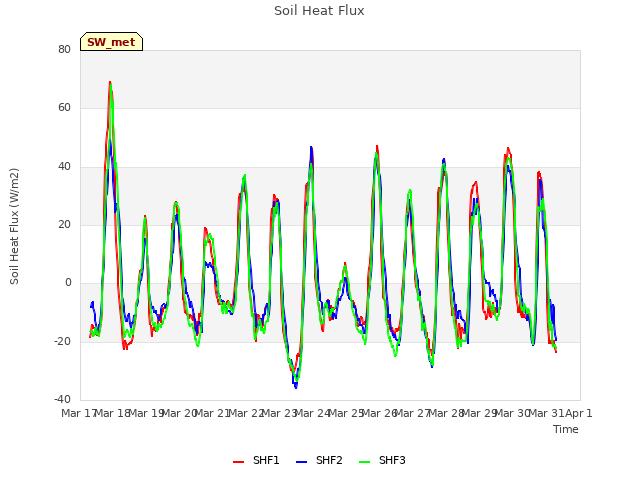640x480 pixels.
Task: Click the red SHF1 legend color marker
Action: (x=238, y=462)
